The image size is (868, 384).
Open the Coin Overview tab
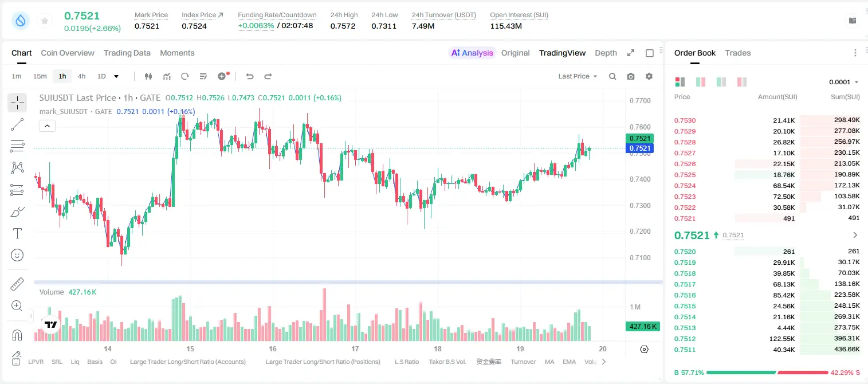coord(68,53)
